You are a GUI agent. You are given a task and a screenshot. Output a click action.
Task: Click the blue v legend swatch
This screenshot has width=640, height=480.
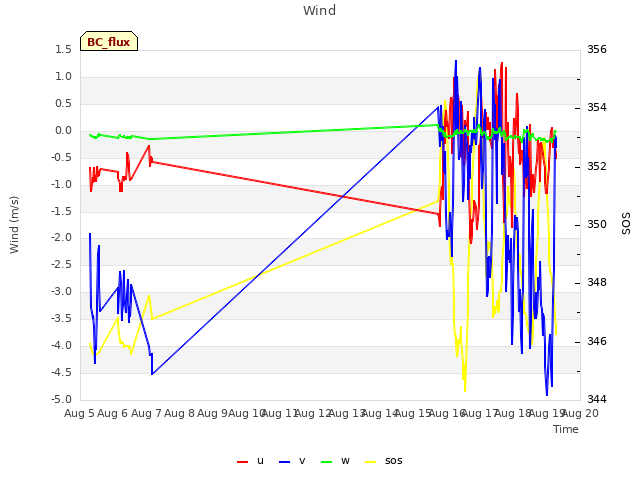(284, 462)
